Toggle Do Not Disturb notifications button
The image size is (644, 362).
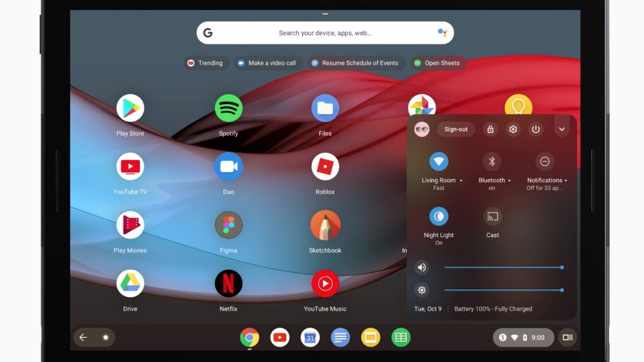544,161
